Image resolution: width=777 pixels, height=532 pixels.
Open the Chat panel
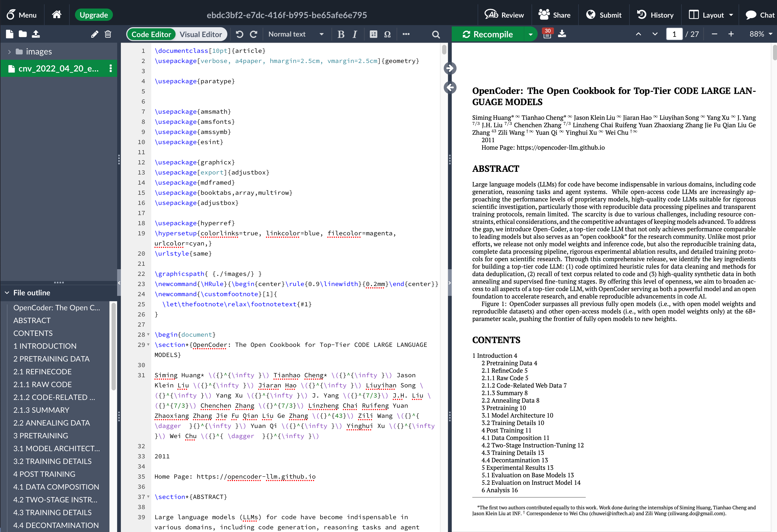pos(760,15)
